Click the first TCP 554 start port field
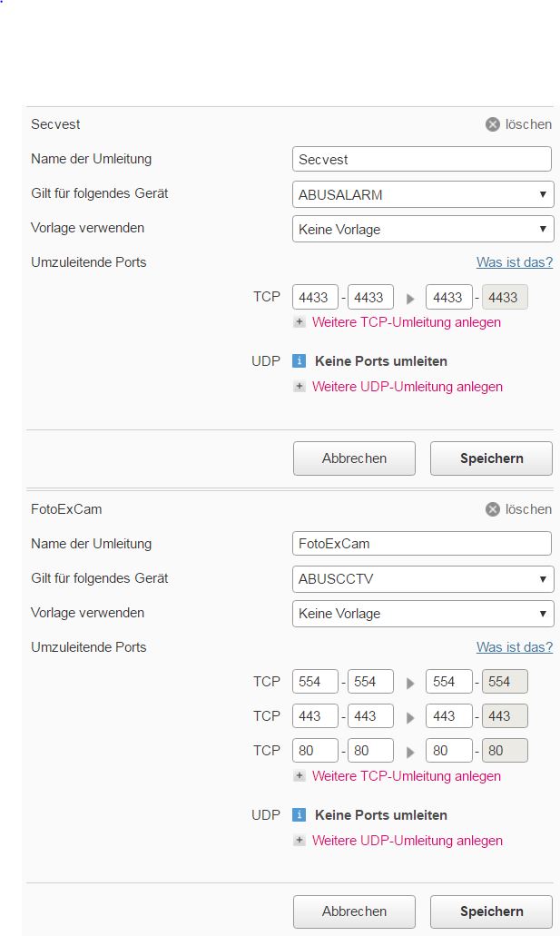 click(x=315, y=682)
